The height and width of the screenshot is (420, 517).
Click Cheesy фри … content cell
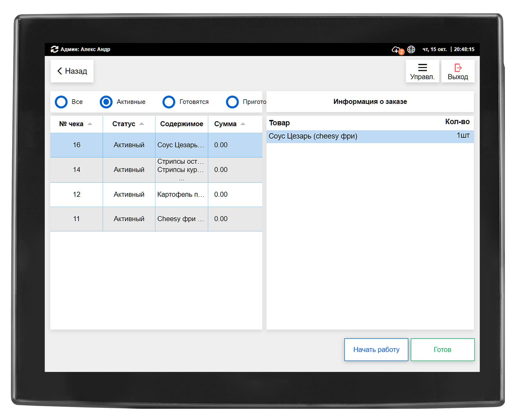click(181, 219)
